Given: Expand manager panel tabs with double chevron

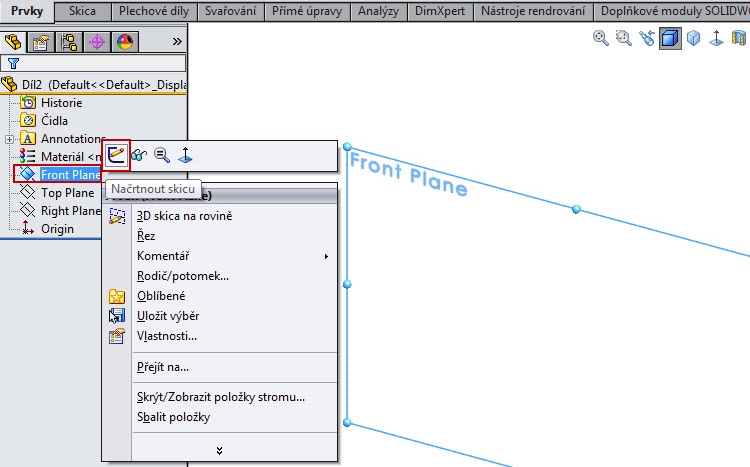Looking at the screenshot, I should tap(177, 42).
